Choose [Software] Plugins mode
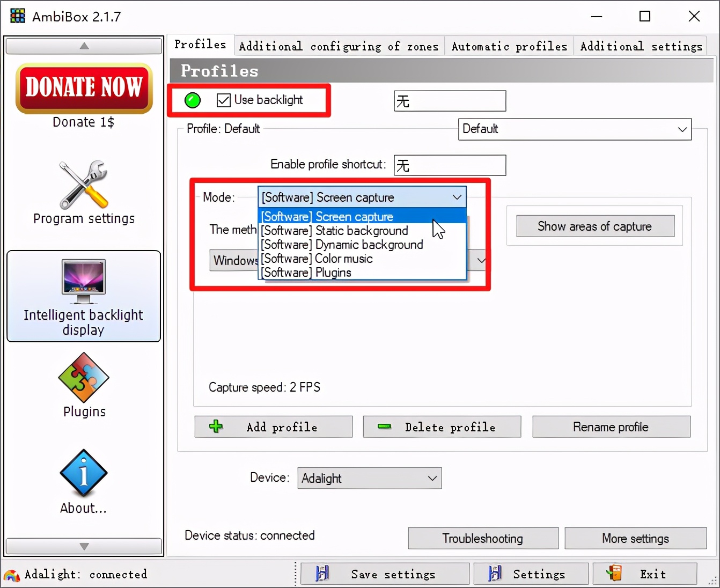 pyautogui.click(x=363, y=273)
